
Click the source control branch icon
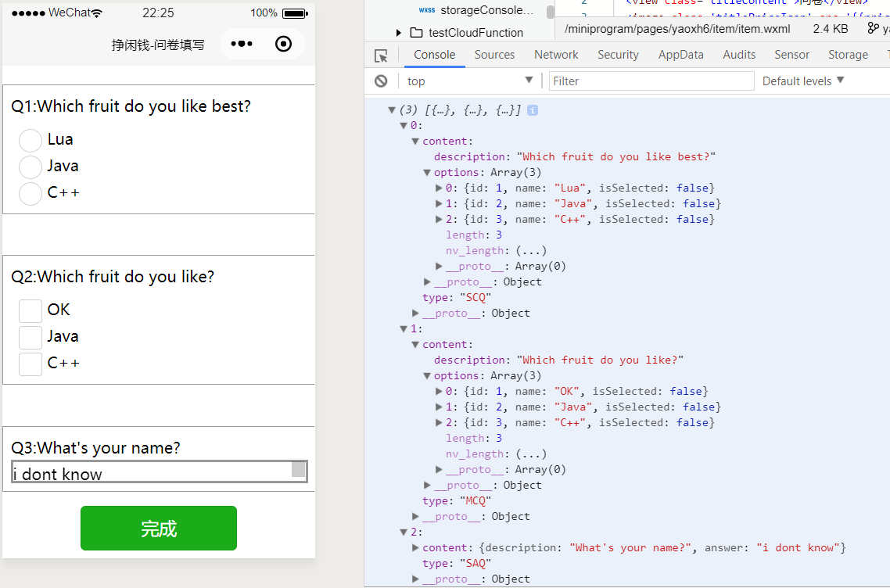tap(873, 28)
